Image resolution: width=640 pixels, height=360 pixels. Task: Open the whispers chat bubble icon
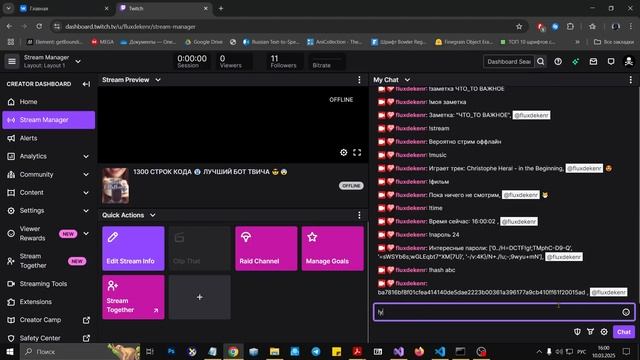(611, 62)
